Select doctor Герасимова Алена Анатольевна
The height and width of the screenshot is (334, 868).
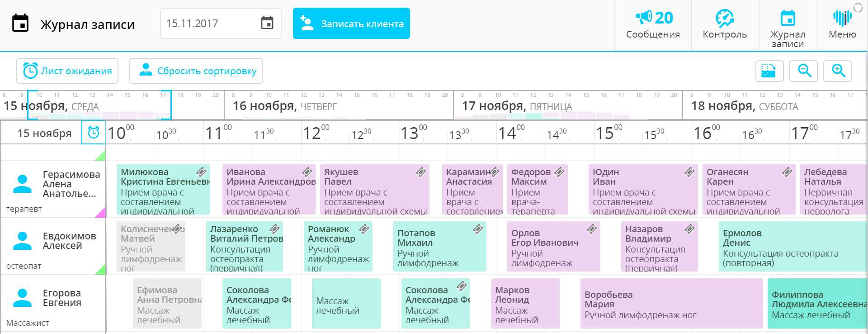tap(53, 189)
